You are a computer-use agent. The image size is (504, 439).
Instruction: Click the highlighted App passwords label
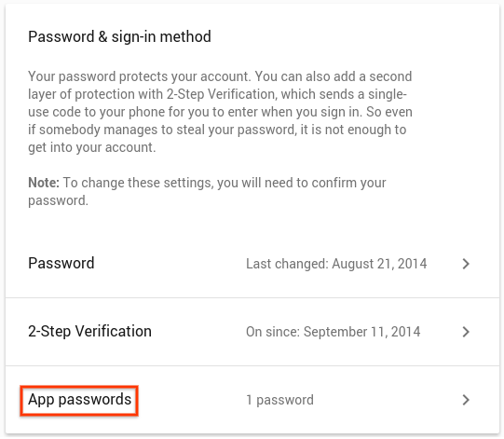tap(79, 401)
